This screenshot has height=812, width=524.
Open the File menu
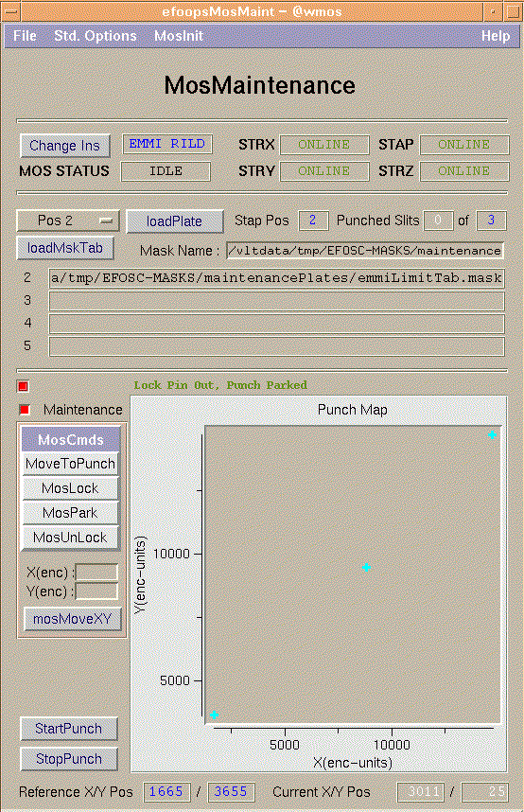[25, 36]
